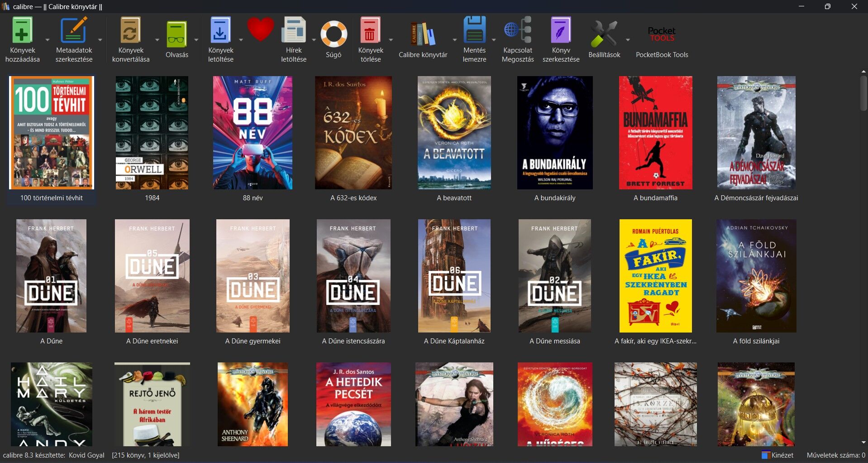Viewport: 868px width, 463px height.
Task: Select the 88 név book cover
Action: (x=253, y=133)
